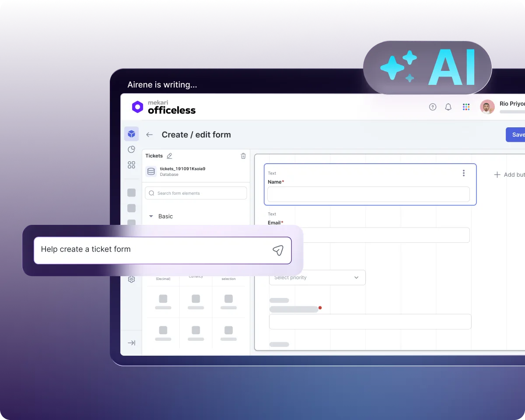Delete the form using trash icon
The height and width of the screenshot is (420, 525).
pos(243,156)
